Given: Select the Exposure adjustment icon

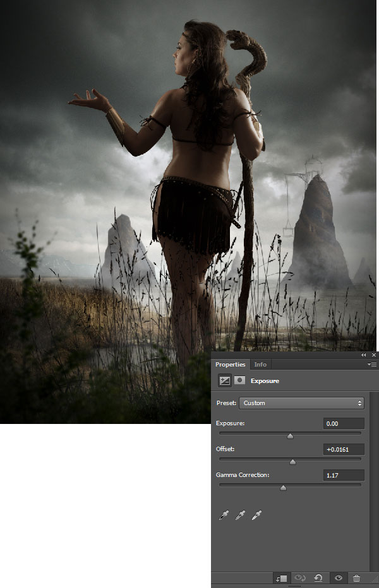Looking at the screenshot, I should pyautogui.click(x=225, y=380).
